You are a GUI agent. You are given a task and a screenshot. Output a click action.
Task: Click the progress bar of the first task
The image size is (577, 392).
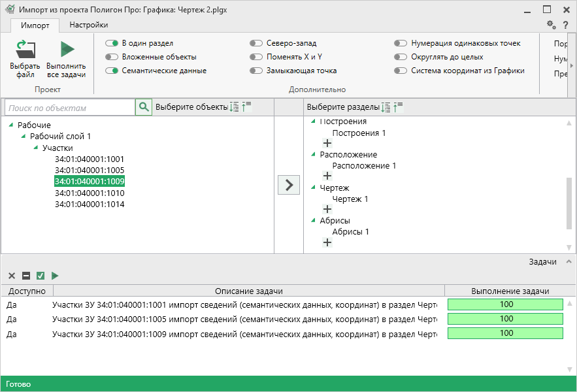click(x=505, y=304)
